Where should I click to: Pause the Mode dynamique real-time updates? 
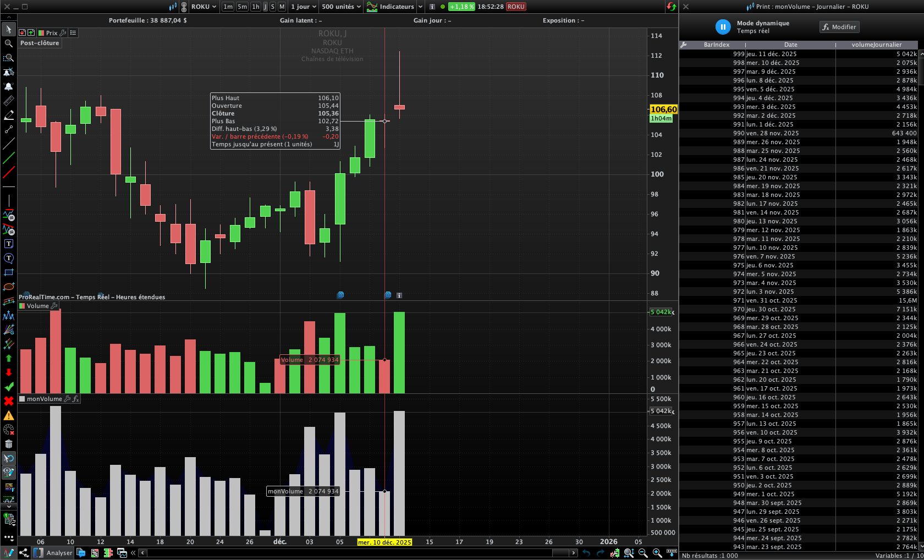723,26
